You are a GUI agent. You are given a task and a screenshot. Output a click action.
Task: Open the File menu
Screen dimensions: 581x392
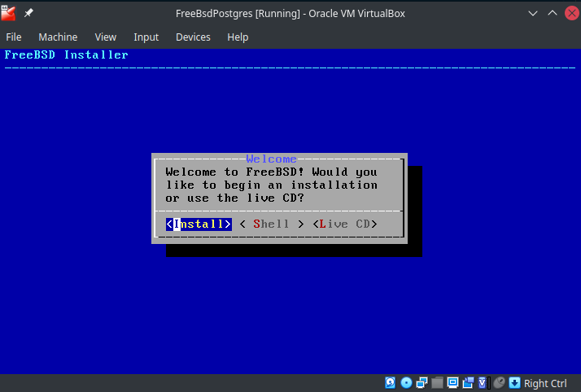coord(14,37)
